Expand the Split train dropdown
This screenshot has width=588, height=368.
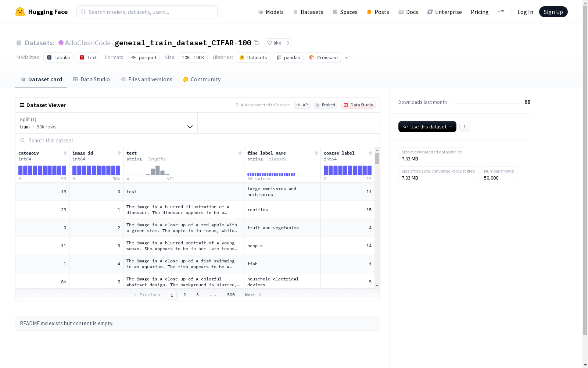[107, 123]
